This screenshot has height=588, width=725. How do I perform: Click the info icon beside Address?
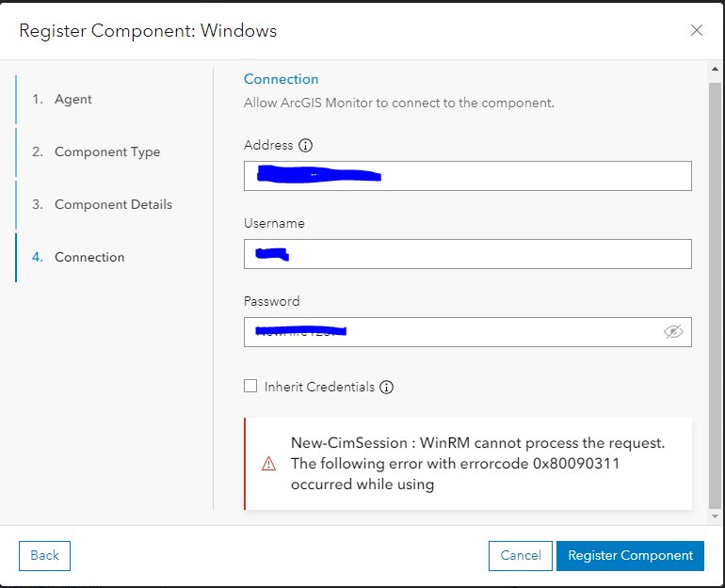305,146
